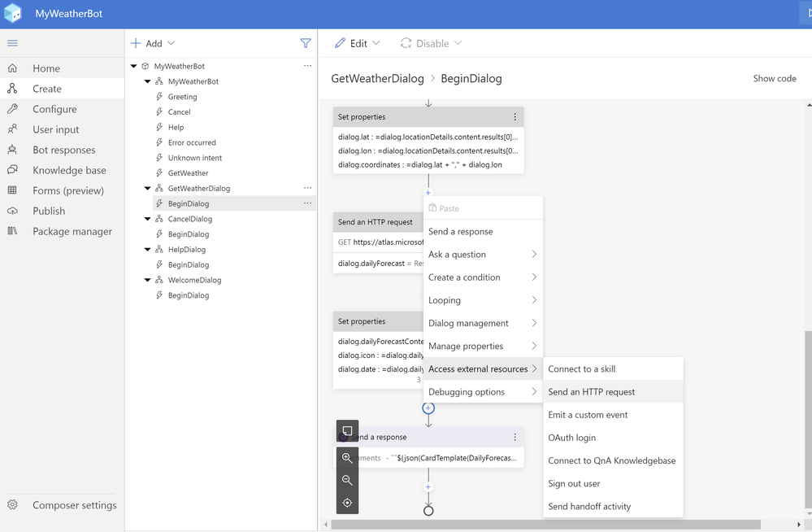
Task: Open Forms (preview) page
Action: [x=62, y=191]
